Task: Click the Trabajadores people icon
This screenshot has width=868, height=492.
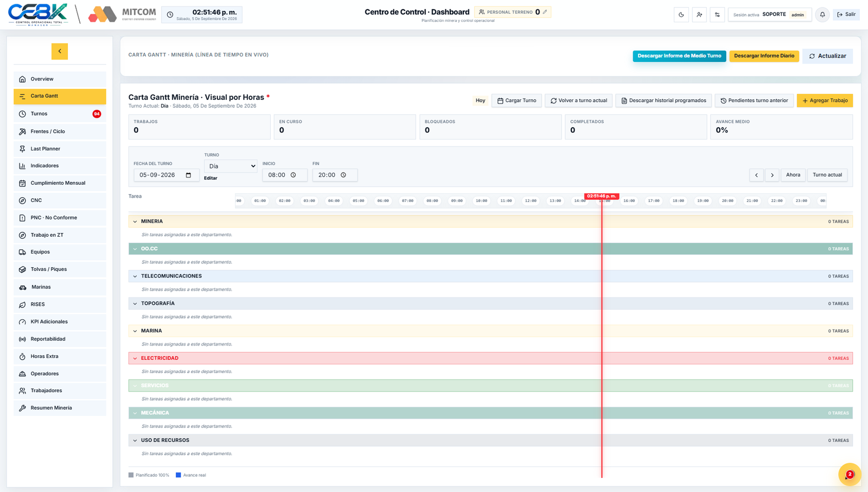Action: pos(22,390)
